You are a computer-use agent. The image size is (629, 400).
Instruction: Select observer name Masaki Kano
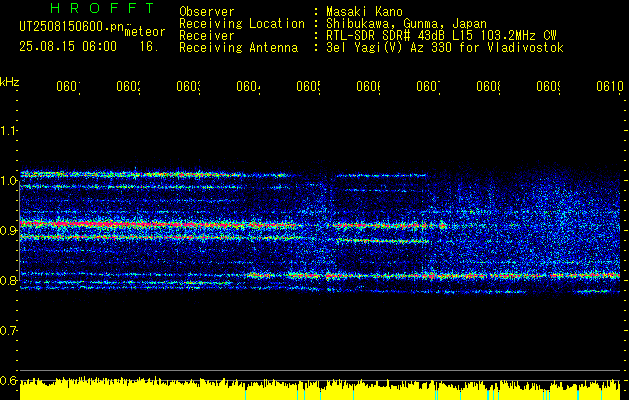[364, 11]
